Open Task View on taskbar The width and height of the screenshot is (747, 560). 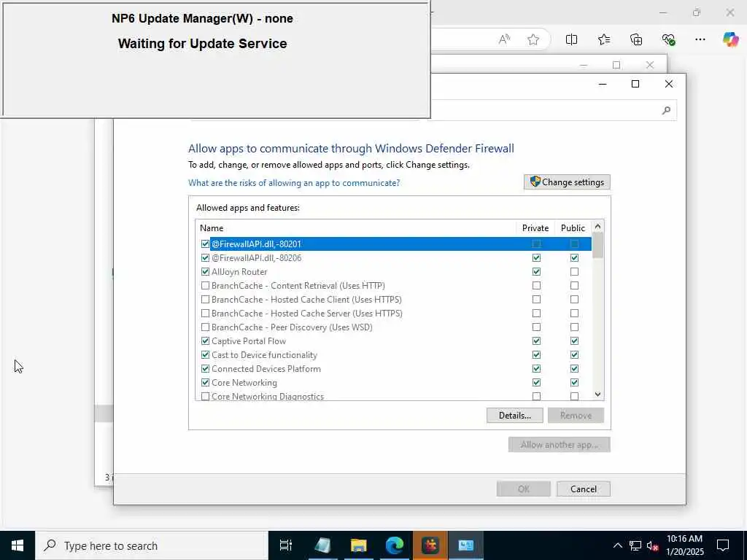pos(285,545)
